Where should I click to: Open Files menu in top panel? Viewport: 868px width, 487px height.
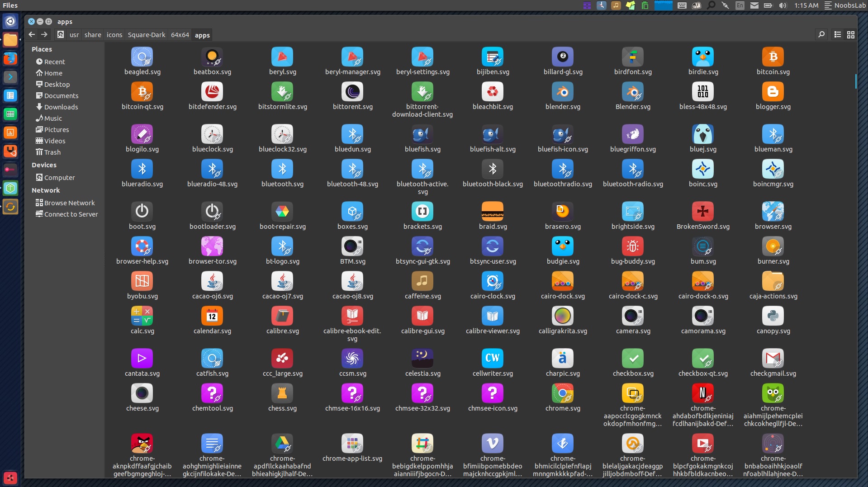[10, 5]
